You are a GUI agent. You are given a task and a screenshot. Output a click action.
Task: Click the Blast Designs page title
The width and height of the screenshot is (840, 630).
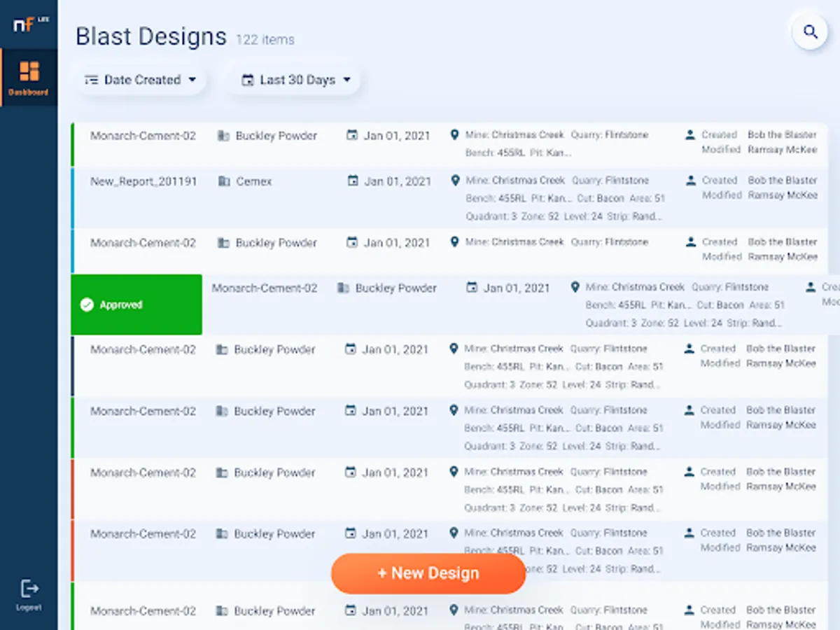pyautogui.click(x=151, y=36)
